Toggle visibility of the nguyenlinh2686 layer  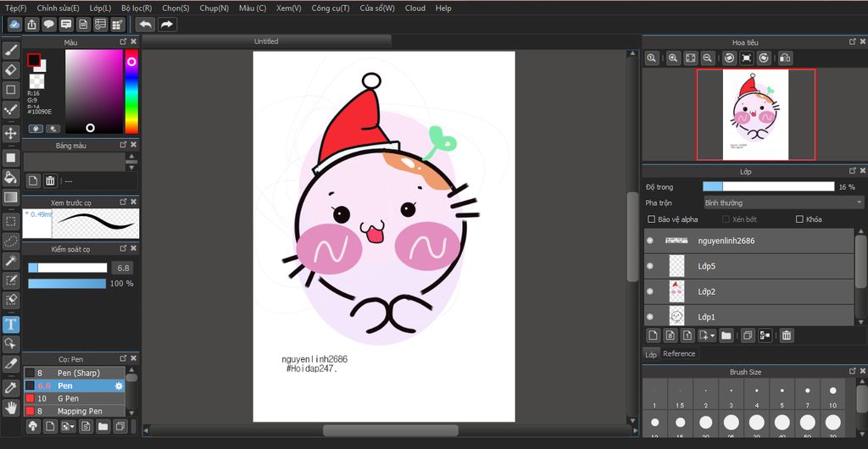pyautogui.click(x=650, y=241)
